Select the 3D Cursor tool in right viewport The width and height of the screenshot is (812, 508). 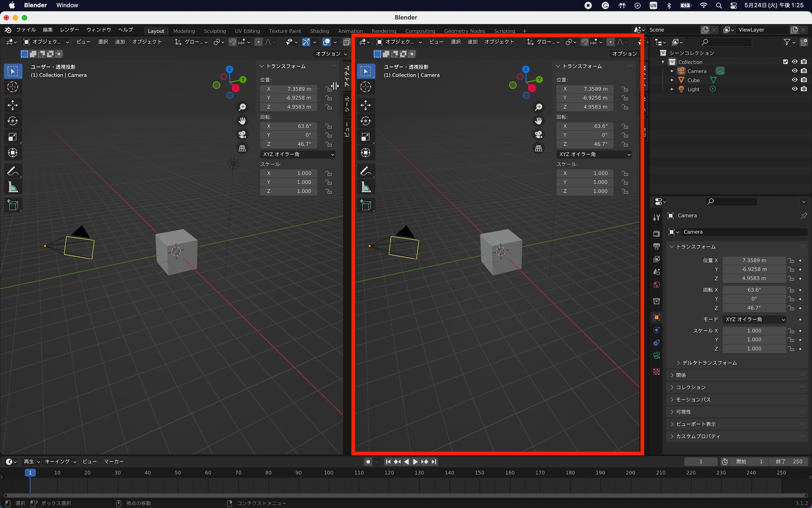[x=366, y=87]
